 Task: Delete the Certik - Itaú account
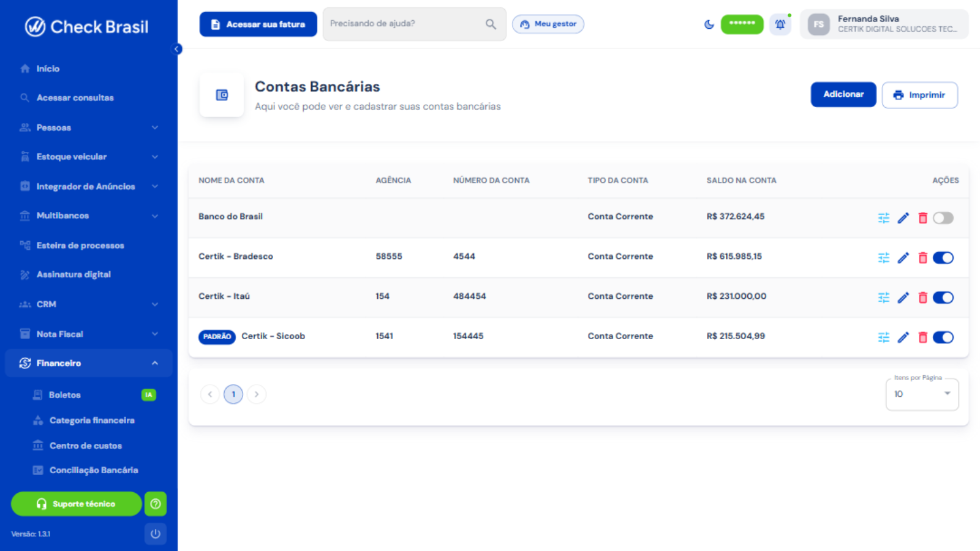(922, 298)
